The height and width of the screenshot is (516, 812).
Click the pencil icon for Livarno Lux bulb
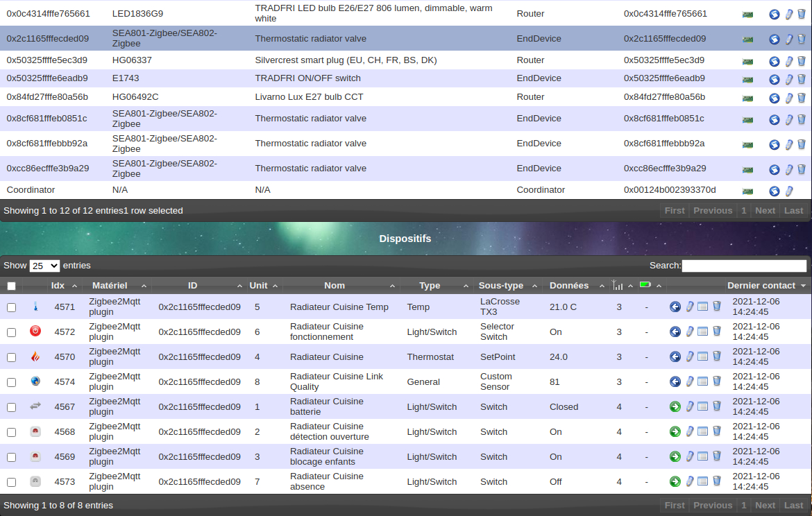coord(788,98)
